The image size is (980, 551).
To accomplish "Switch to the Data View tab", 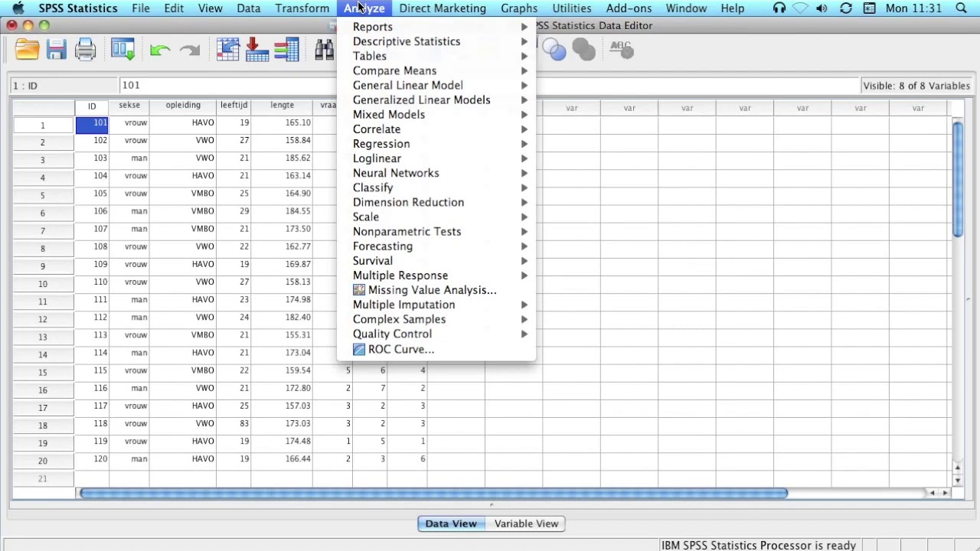I will click(451, 523).
